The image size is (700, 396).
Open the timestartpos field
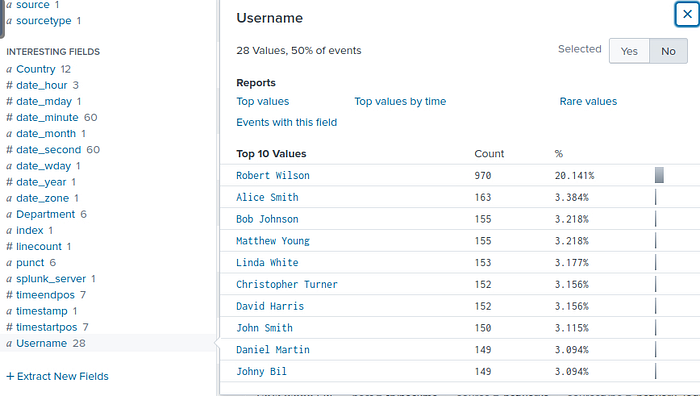click(46, 327)
